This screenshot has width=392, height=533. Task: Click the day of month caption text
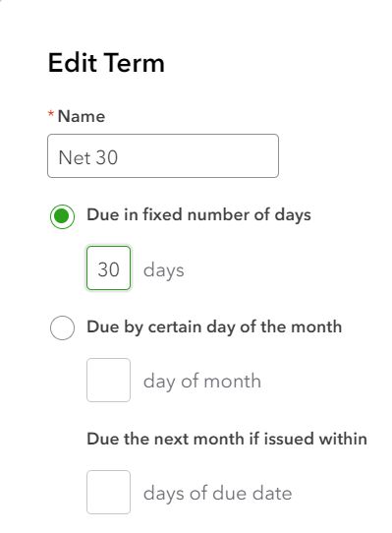pyautogui.click(x=202, y=382)
